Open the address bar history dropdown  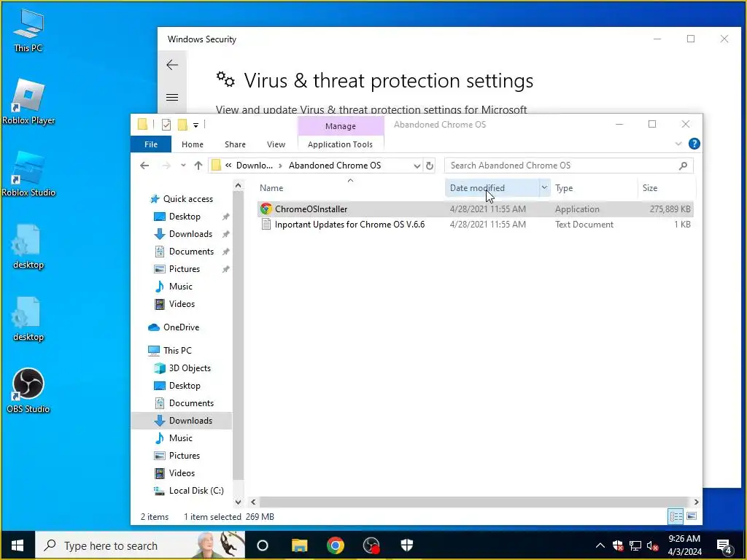point(417,166)
